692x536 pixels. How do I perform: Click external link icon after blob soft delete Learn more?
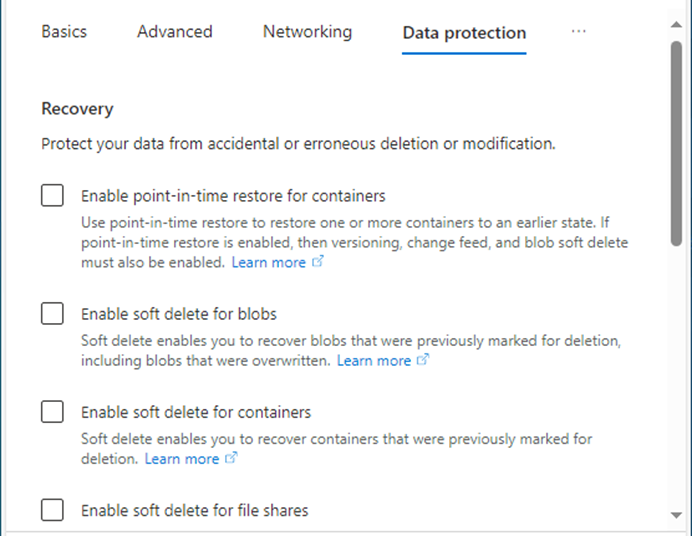coord(423,360)
